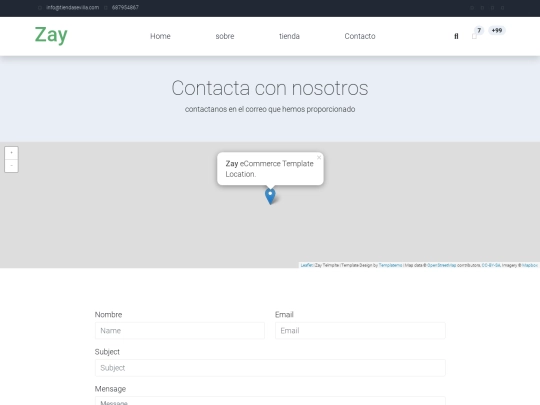Click the 'Contacta con nosotros' heading
The image size is (540, 405).
point(270,88)
